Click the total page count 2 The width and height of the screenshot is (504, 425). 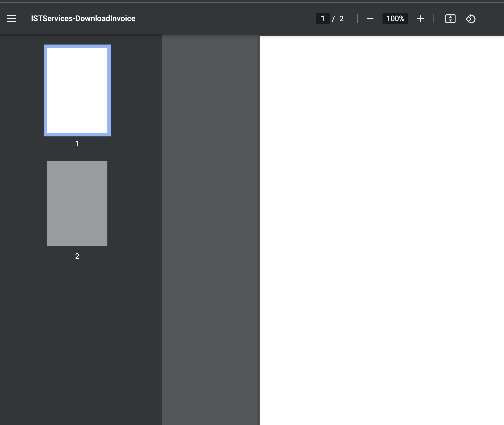tap(341, 19)
